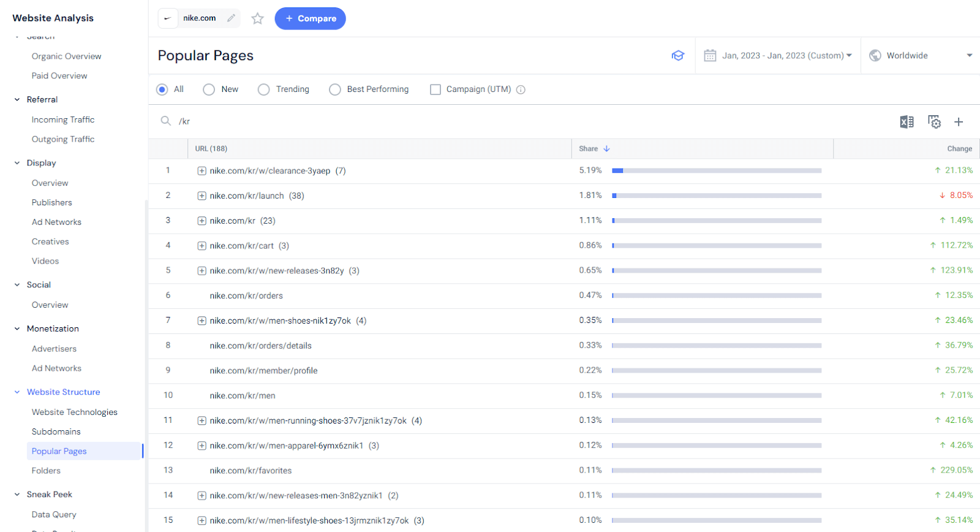
Task: Collapse the Display sidebar section
Action: tap(17, 163)
